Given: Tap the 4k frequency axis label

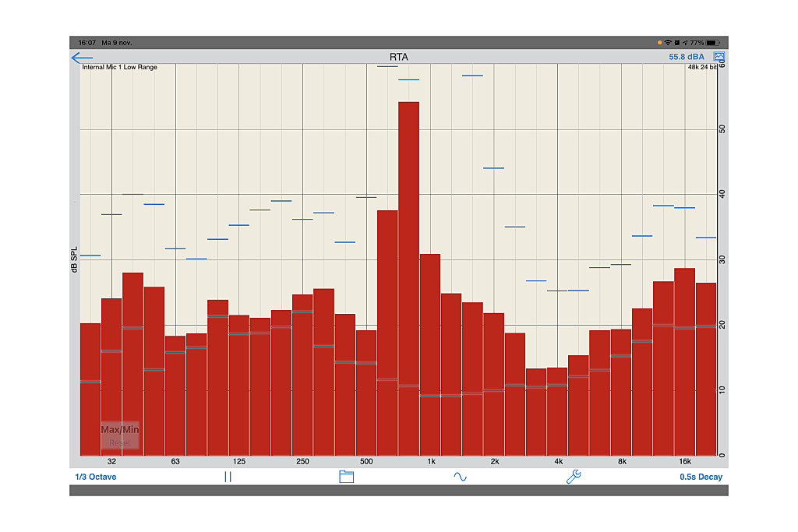Looking at the screenshot, I should pos(558,461).
